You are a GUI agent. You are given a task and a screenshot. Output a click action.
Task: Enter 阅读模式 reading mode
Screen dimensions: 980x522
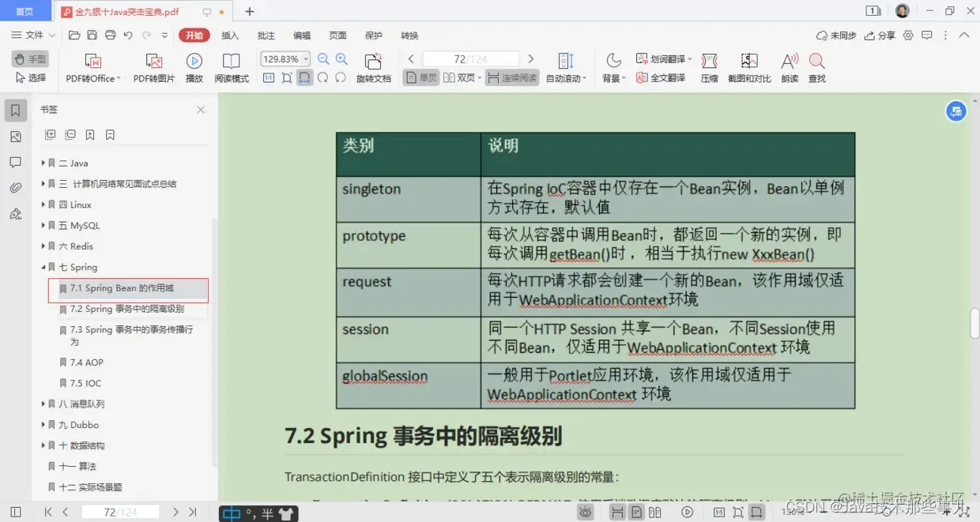[x=232, y=69]
